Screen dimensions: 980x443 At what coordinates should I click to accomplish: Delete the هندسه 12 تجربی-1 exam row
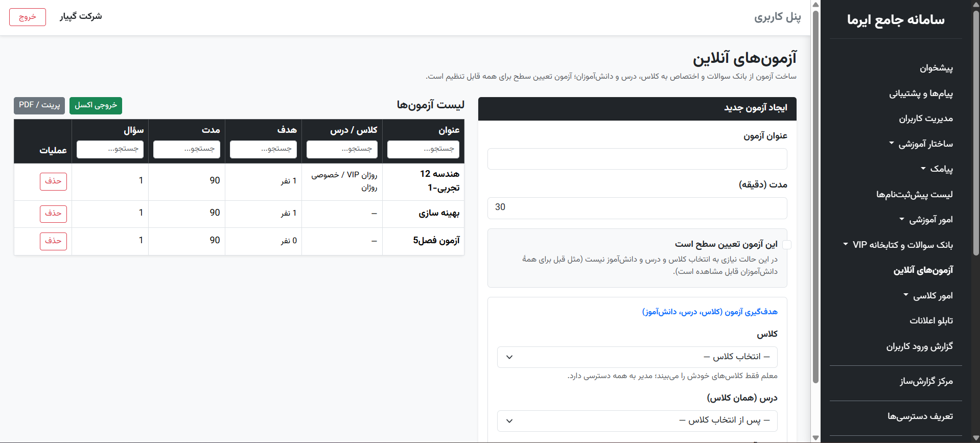(53, 181)
